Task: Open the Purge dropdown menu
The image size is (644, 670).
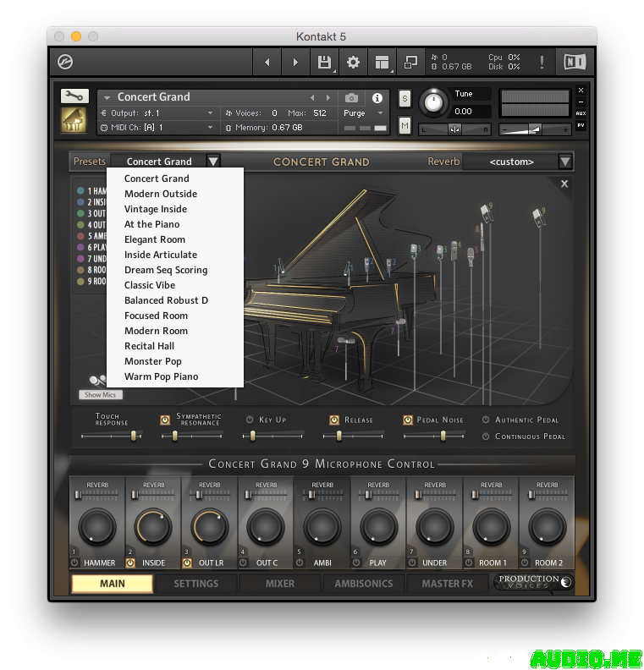Action: pos(364,113)
